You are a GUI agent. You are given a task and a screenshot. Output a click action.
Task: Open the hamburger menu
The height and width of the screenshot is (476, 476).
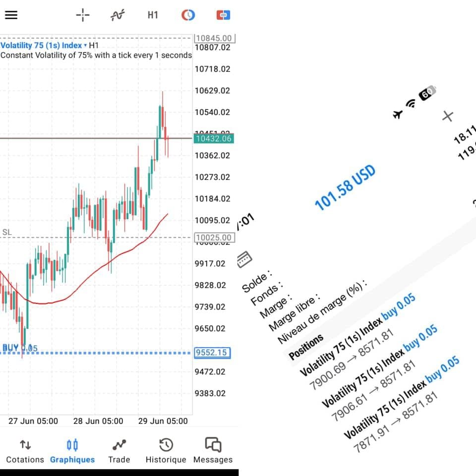pos(11,15)
